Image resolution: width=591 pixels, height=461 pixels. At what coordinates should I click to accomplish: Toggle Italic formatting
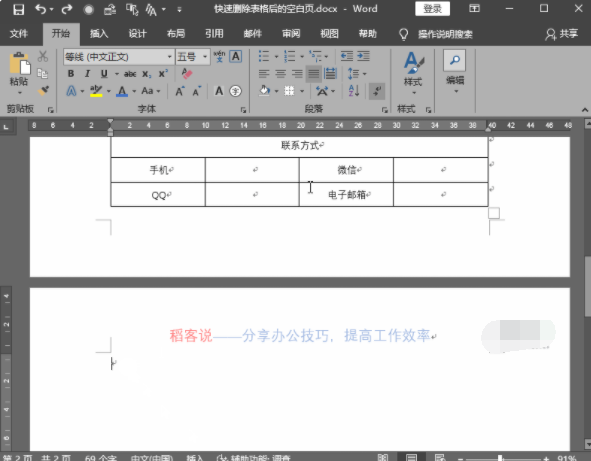[x=87, y=74]
